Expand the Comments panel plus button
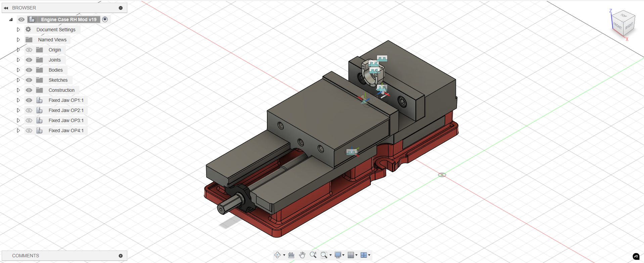The width and height of the screenshot is (644, 263). tap(121, 256)
